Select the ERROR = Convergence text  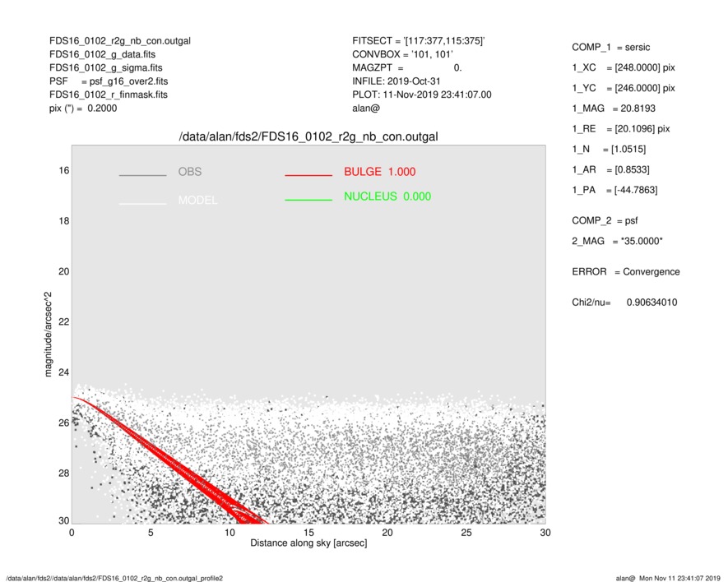click(x=625, y=272)
